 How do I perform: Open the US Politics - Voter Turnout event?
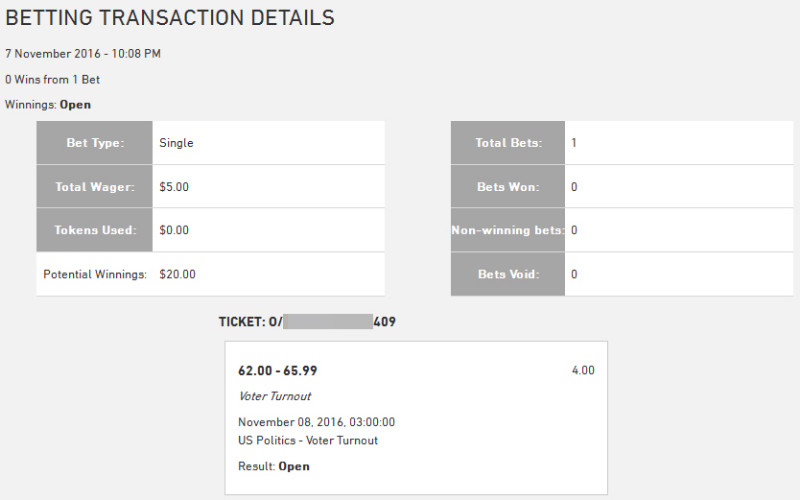click(x=308, y=440)
